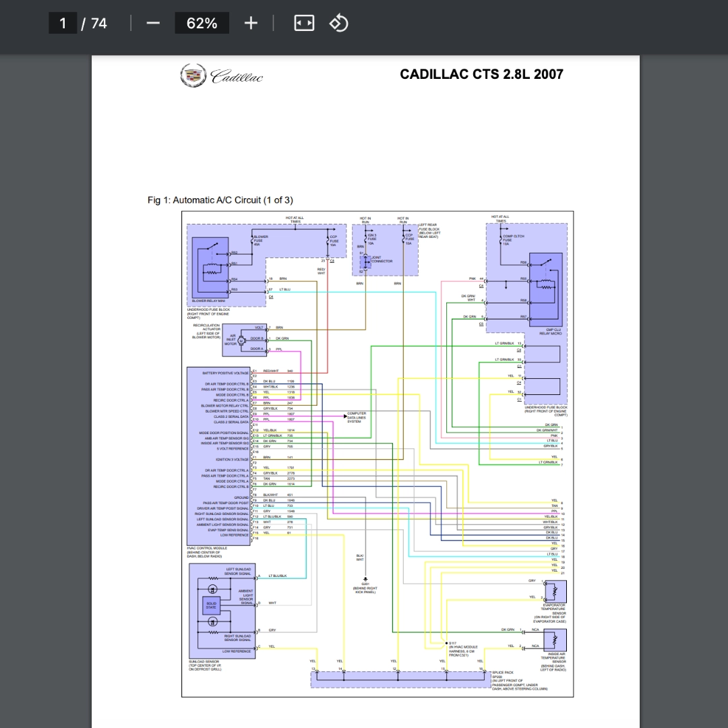Click the 'GROUND' pin label in HVAC module
Screen dimensions: 728x728
(241, 497)
